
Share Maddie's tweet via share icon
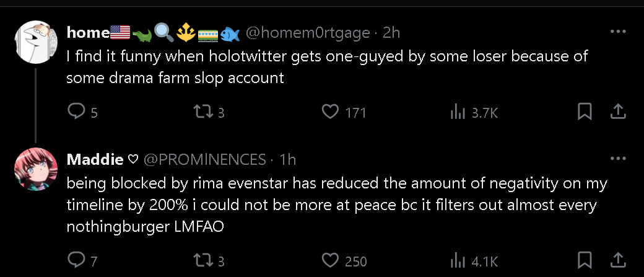click(x=617, y=261)
